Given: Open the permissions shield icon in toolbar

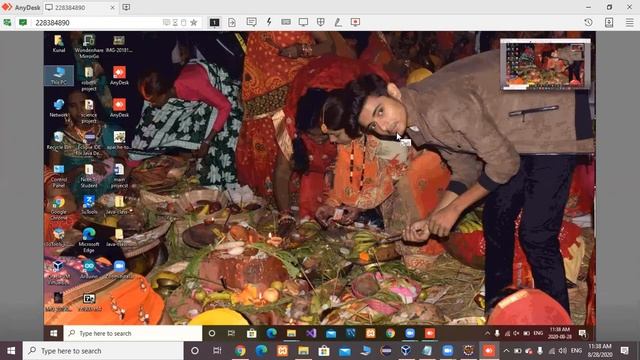Looking at the screenshot, I should [321, 22].
